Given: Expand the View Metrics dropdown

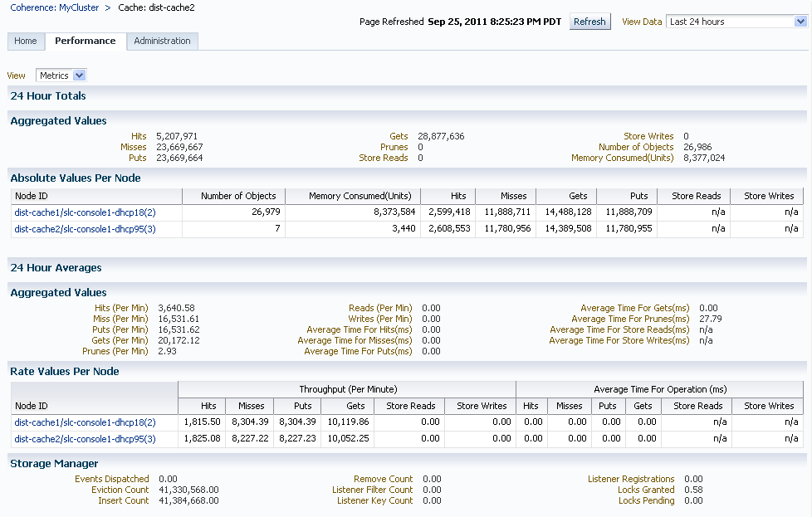Looking at the screenshot, I should pos(61,76).
